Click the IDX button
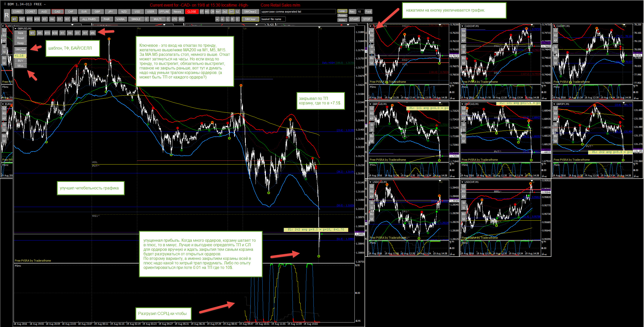Image resolution: width=644 pixels, height=327 pixels. (x=181, y=19)
